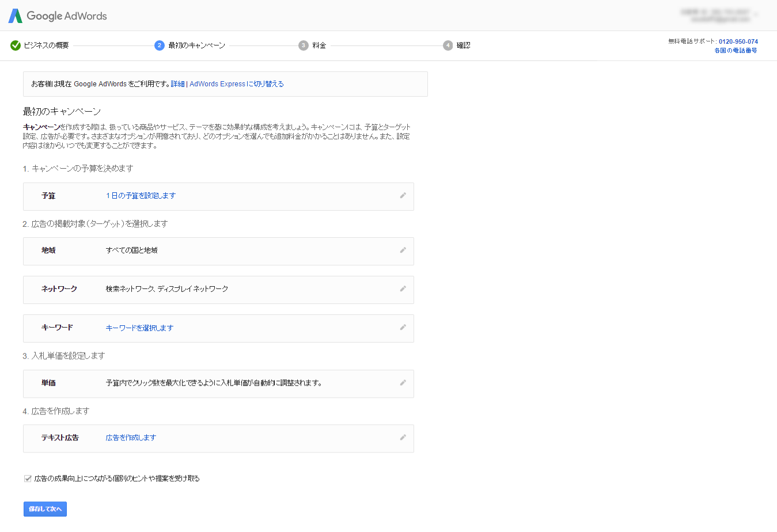This screenshot has height=532, width=777.
Task: Click pencil edit icon in 予算 row
Action: click(x=403, y=196)
